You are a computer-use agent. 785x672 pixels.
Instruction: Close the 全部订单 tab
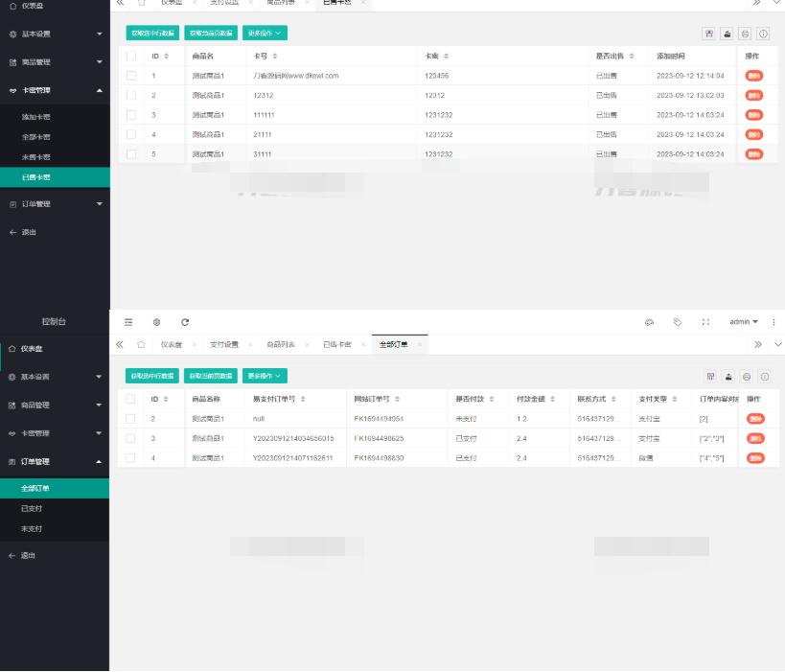[418, 344]
